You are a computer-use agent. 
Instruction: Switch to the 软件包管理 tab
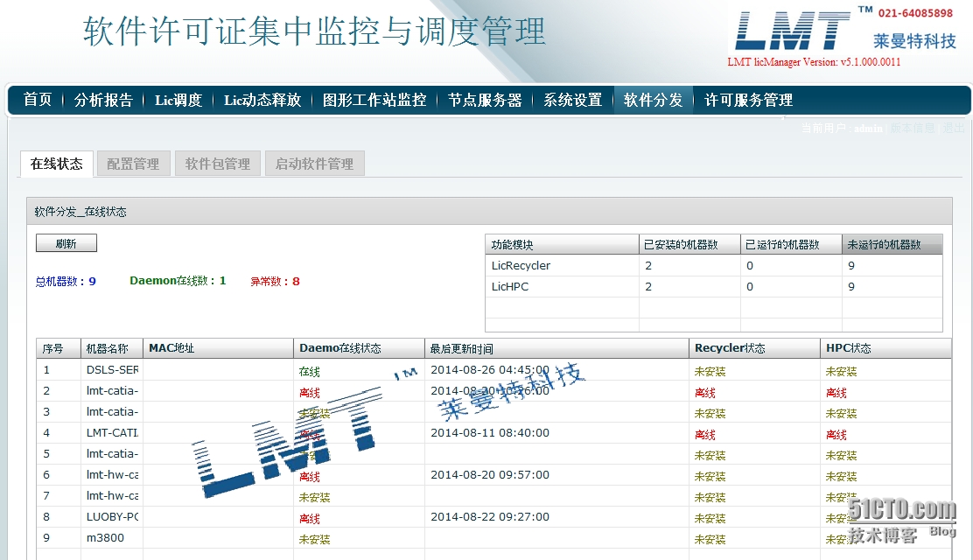tap(218, 164)
